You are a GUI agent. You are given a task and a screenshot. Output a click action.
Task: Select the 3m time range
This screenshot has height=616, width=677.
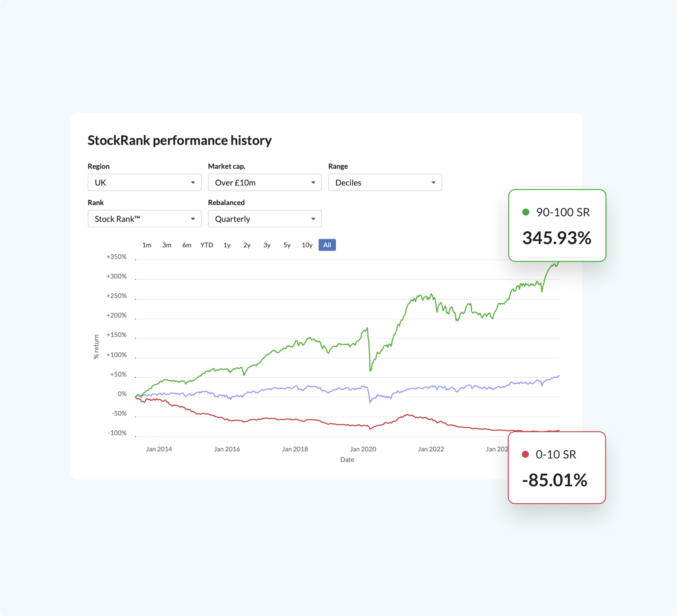pyautogui.click(x=167, y=245)
